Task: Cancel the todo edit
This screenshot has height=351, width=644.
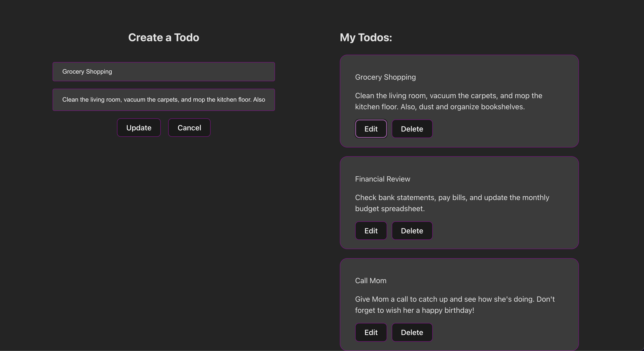Action: [189, 128]
